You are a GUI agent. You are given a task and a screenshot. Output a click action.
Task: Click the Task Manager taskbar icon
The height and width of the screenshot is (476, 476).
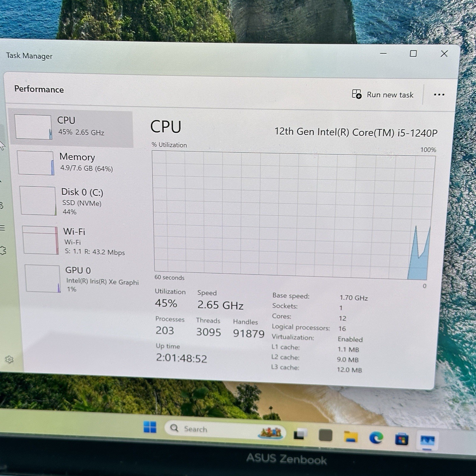coord(427,441)
